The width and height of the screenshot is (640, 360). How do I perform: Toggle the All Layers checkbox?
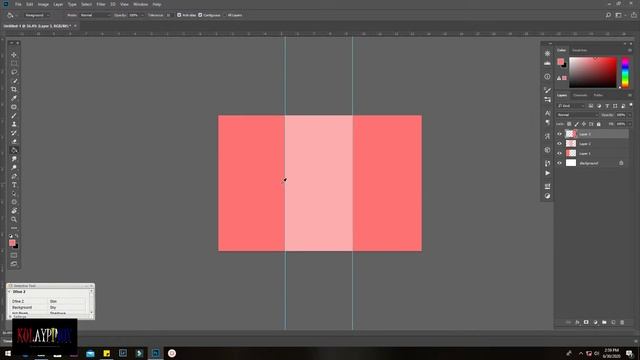(x=225, y=15)
